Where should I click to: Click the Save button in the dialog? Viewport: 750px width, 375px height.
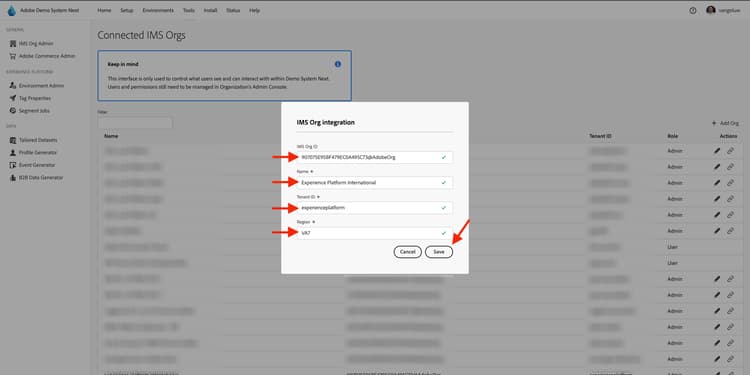(x=439, y=252)
